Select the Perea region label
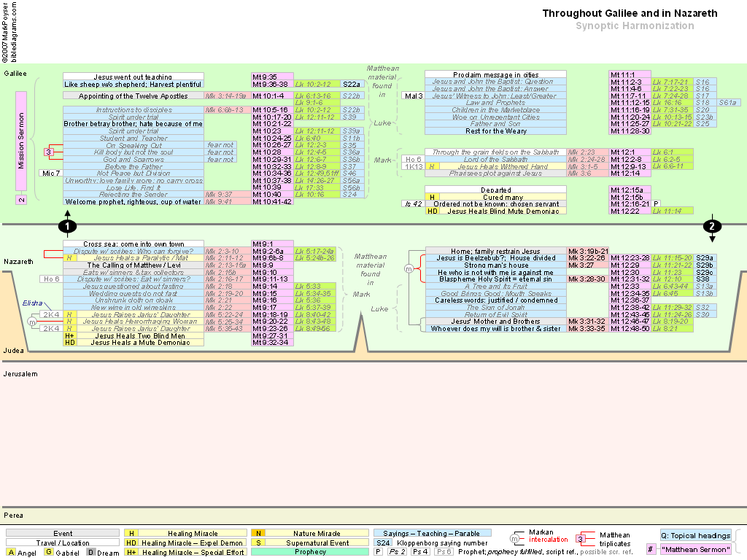Viewport: 747px width, 560px height. click(13, 516)
